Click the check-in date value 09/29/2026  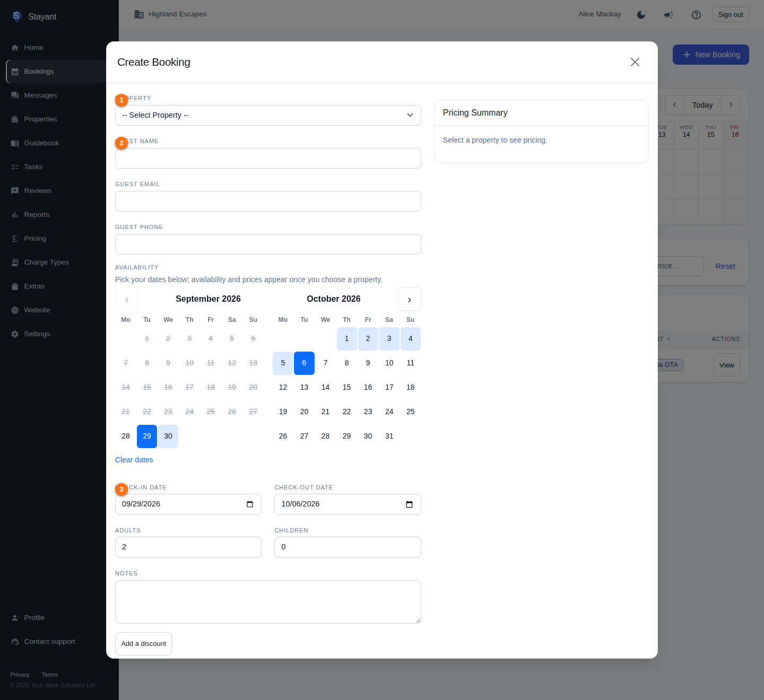point(141,504)
